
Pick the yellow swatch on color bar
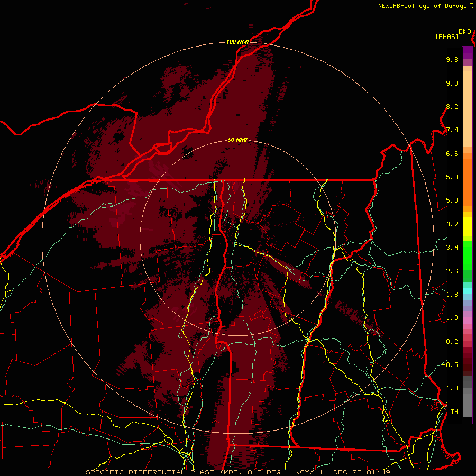pos(467,226)
